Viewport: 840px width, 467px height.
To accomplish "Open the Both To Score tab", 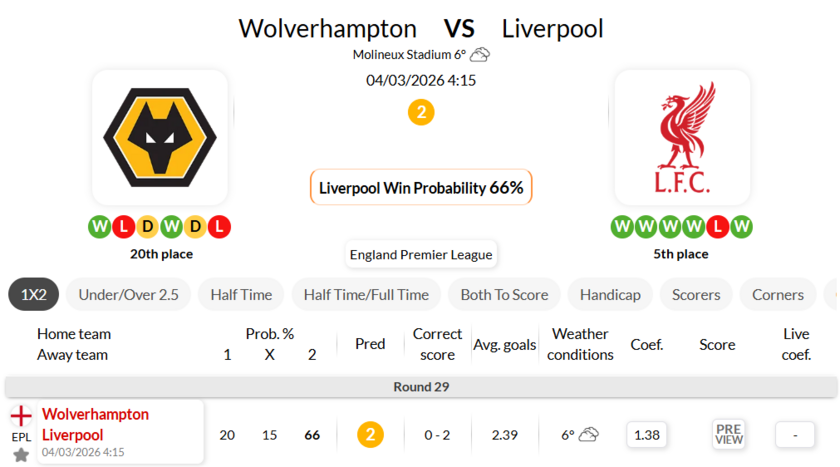I will click(x=504, y=294).
